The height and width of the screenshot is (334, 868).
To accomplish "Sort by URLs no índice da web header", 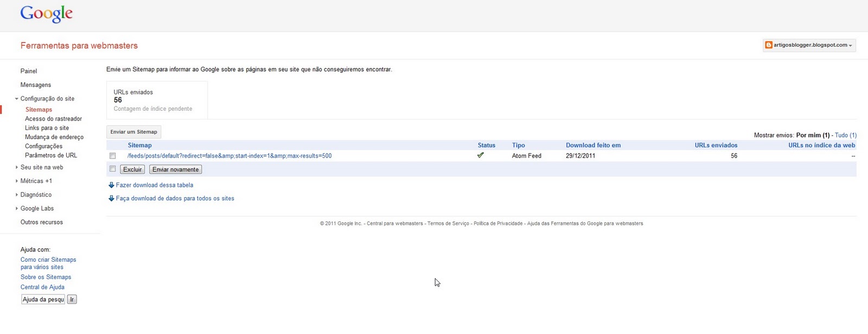I will [x=821, y=146].
